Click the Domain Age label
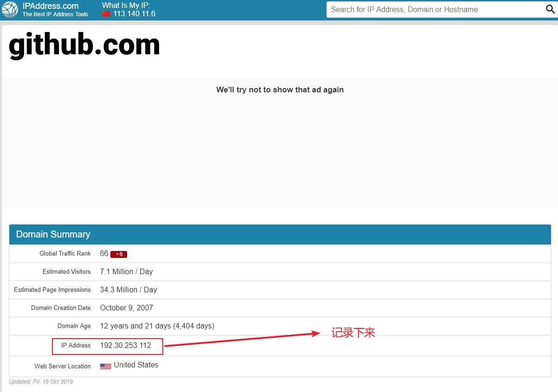Image resolution: width=558 pixels, height=392 pixels. pos(74,326)
